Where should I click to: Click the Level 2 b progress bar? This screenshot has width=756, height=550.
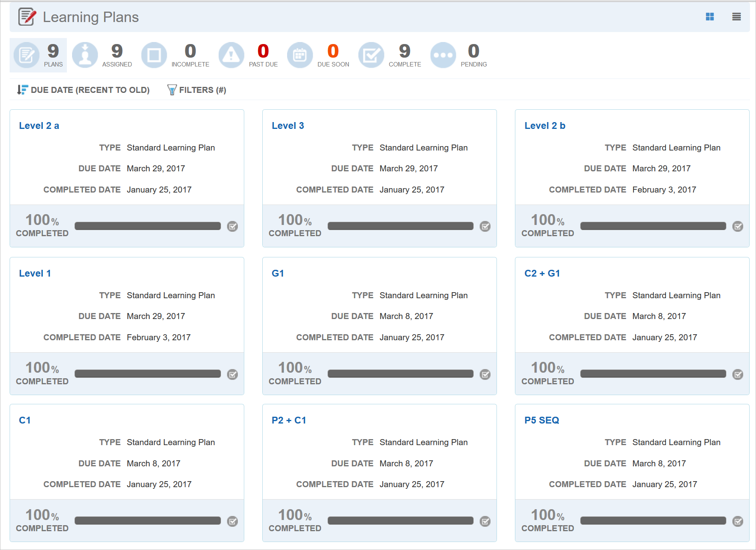pos(653,226)
